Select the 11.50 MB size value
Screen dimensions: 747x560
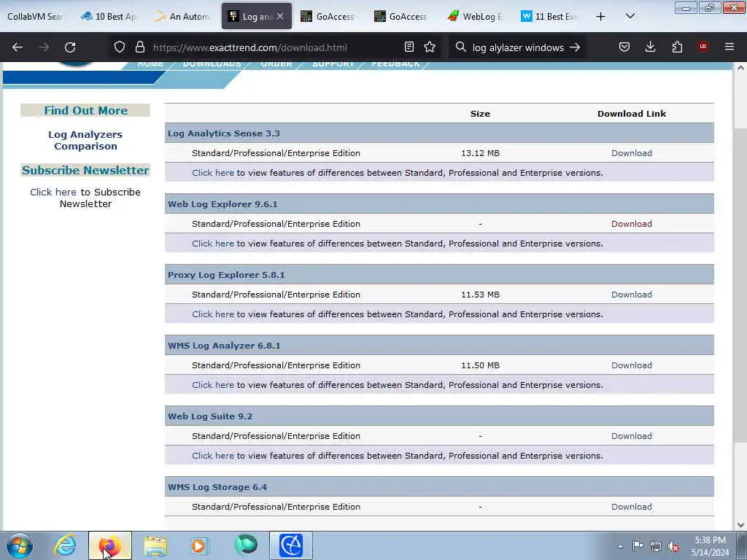click(x=480, y=365)
